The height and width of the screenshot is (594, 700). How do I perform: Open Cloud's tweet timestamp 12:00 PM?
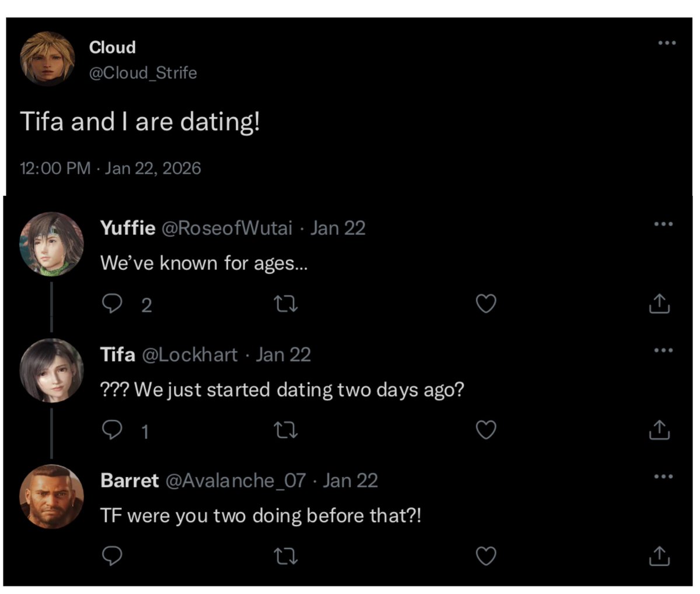tap(55, 168)
